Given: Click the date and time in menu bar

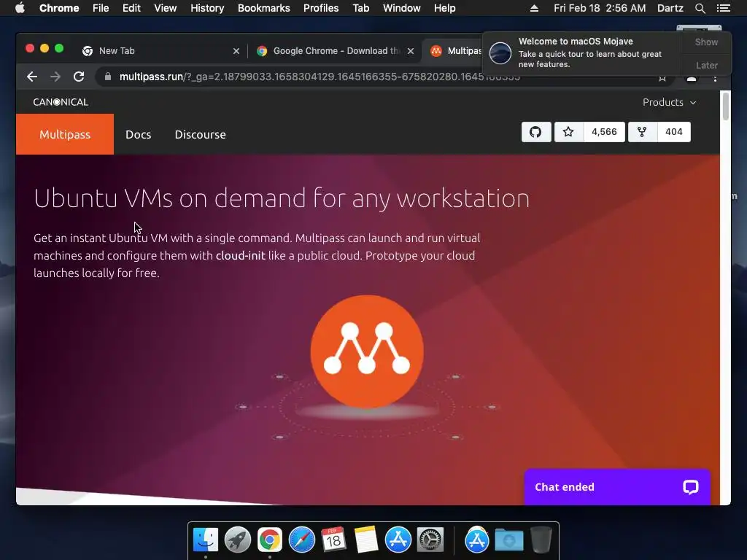Looking at the screenshot, I should [x=600, y=8].
